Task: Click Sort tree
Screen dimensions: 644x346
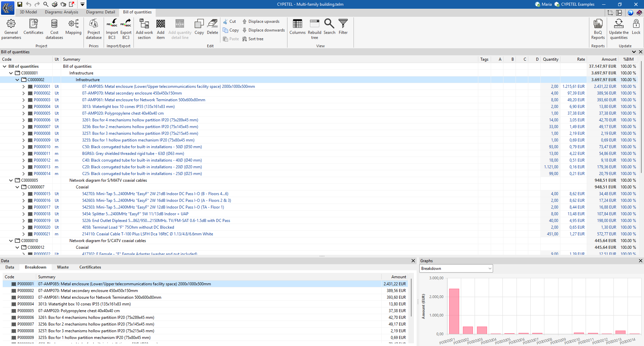Action: [253, 39]
